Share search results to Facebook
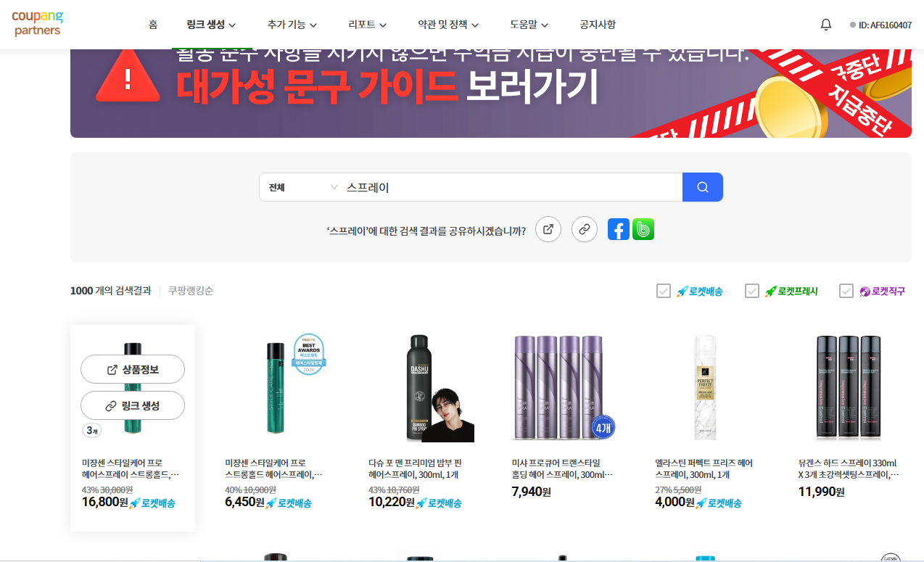This screenshot has height=562, width=924. (x=619, y=230)
